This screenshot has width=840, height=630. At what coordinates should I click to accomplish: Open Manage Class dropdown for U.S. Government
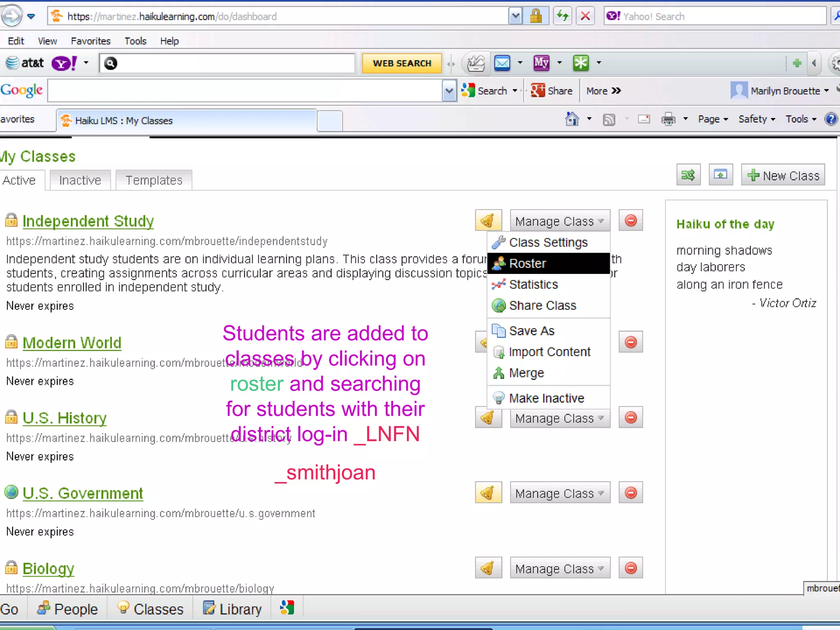(560, 493)
